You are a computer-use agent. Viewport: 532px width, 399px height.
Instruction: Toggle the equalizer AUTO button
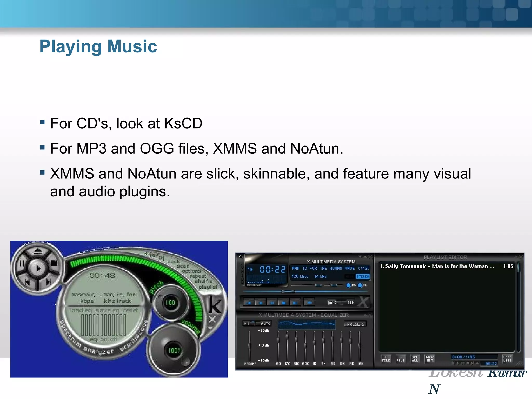[x=263, y=323]
